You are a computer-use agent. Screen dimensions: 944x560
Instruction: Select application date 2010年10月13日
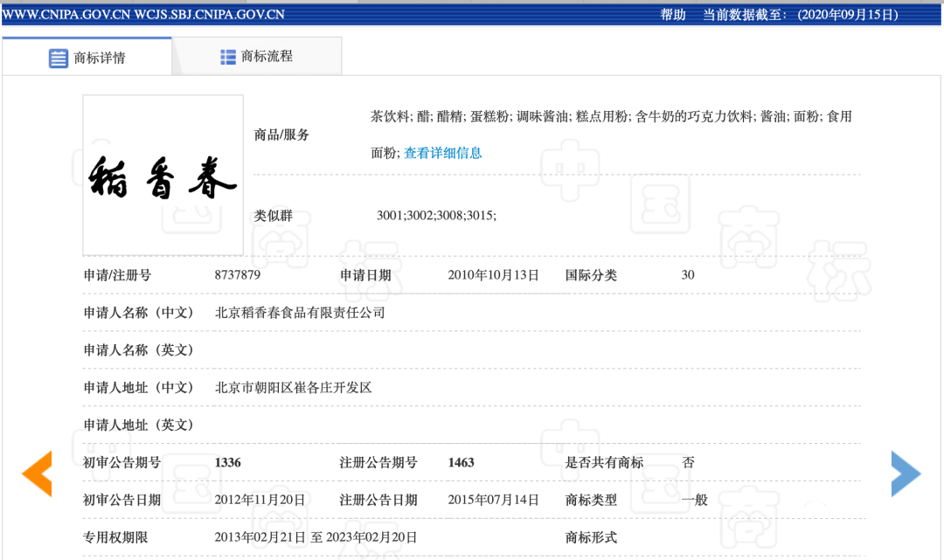pyautogui.click(x=493, y=275)
